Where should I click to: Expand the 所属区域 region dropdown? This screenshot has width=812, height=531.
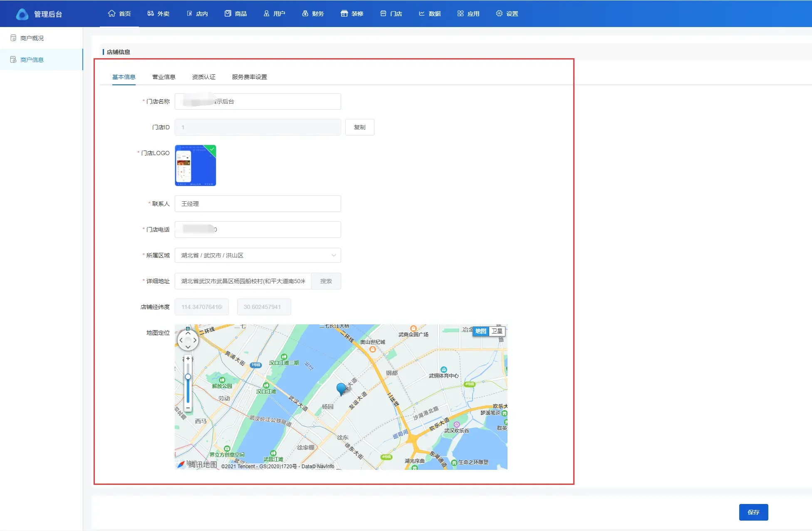(x=257, y=255)
